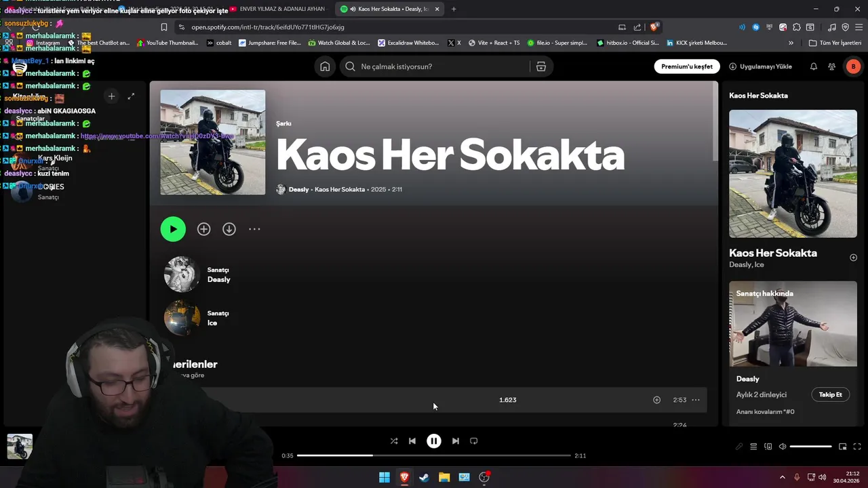Click the download arrow icon below the title
Image resolution: width=868 pixels, height=488 pixels.
229,229
